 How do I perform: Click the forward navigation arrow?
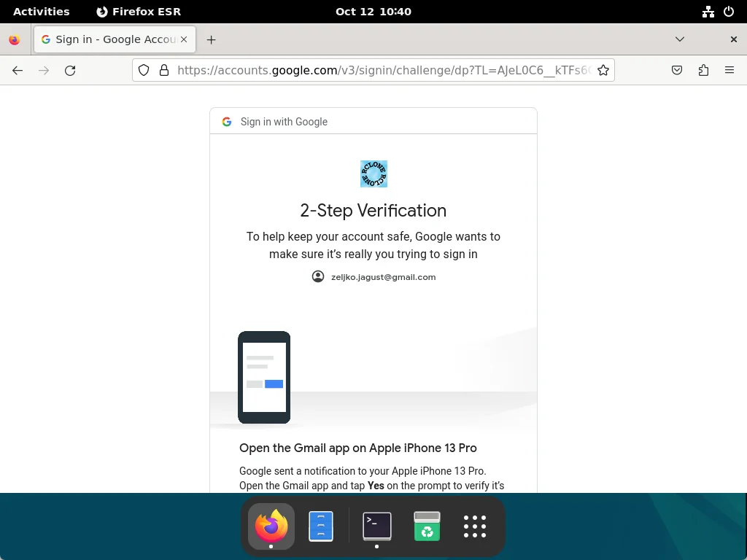coord(44,71)
